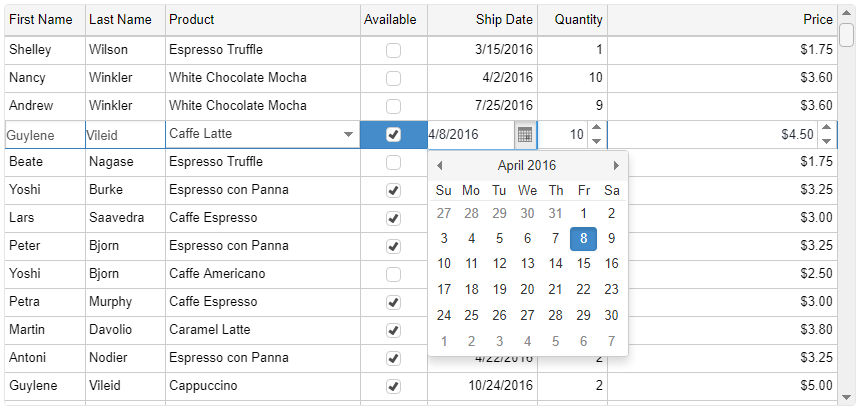The width and height of the screenshot is (861, 411).
Task: Click the Guylene first name input field
Action: 45,135
